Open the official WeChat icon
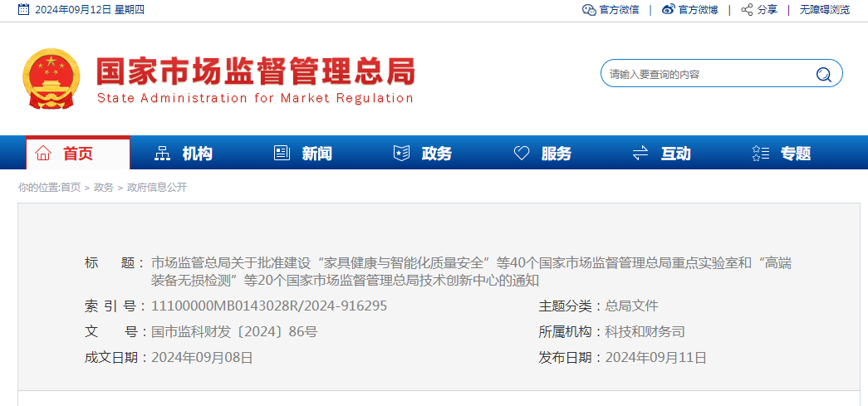This screenshot has width=868, height=406. 589,9
